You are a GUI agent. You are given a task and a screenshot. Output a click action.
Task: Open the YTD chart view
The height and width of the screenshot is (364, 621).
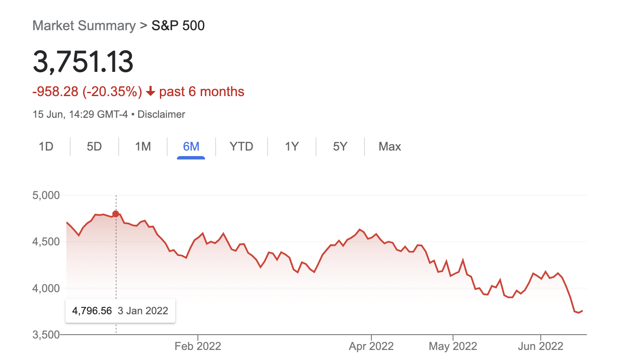(x=241, y=147)
